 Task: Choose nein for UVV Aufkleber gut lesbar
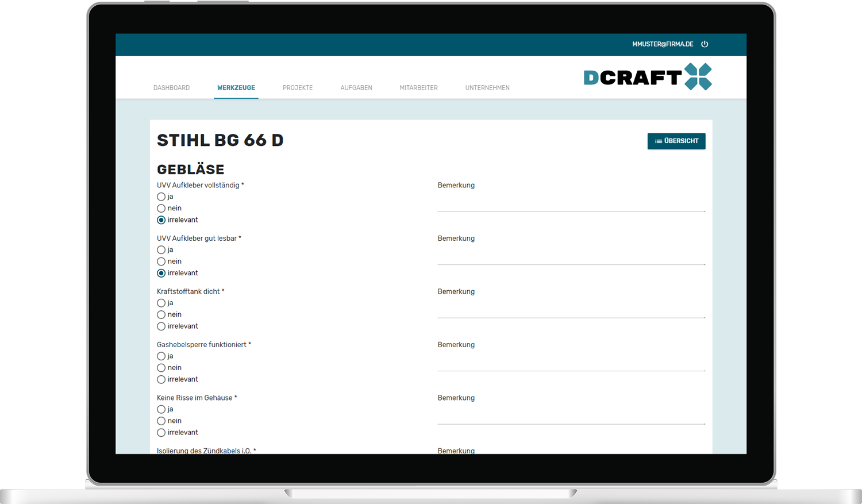coord(161,261)
